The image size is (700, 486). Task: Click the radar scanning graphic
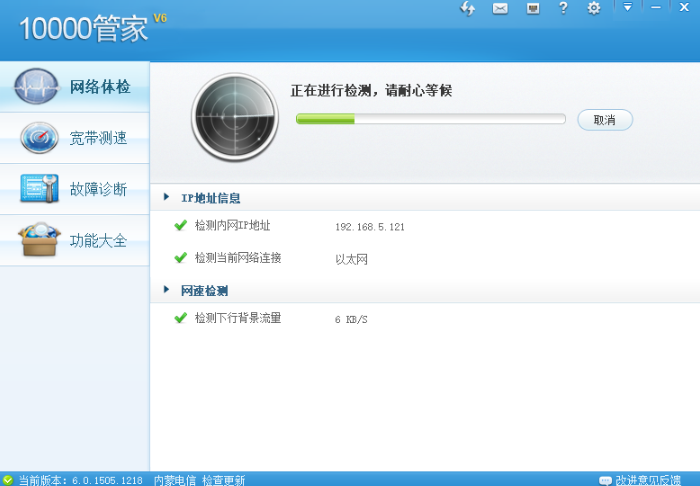point(235,117)
